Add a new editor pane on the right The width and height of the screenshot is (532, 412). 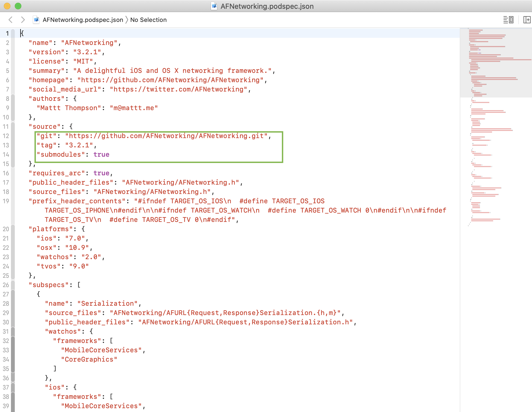tap(527, 20)
